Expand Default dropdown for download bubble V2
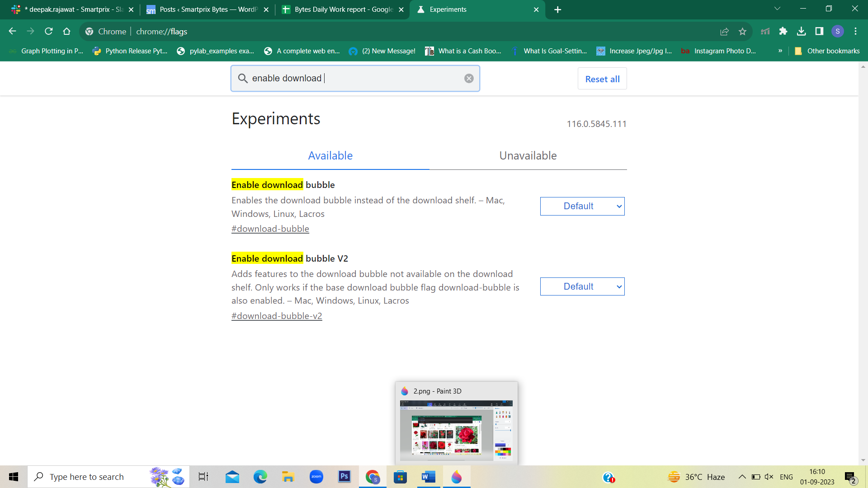The image size is (868, 488). click(x=582, y=286)
